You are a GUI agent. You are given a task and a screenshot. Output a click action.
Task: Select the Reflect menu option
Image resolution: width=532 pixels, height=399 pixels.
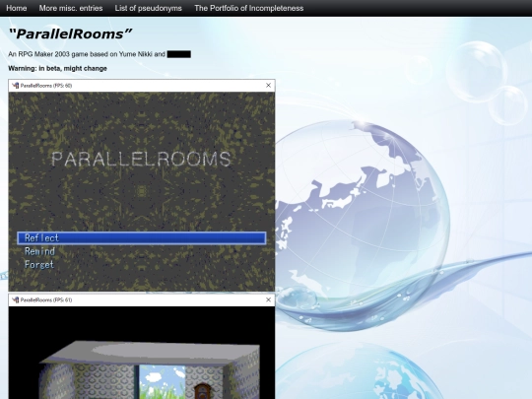(142, 238)
